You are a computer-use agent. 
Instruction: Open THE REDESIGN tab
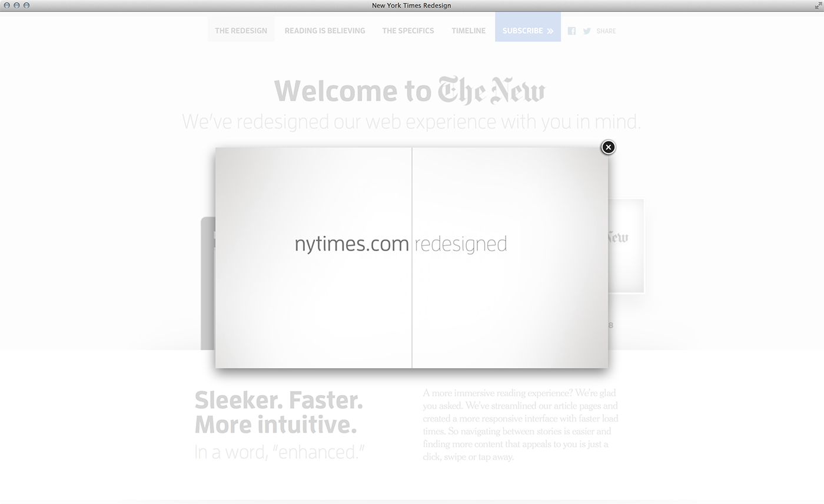pos(241,31)
